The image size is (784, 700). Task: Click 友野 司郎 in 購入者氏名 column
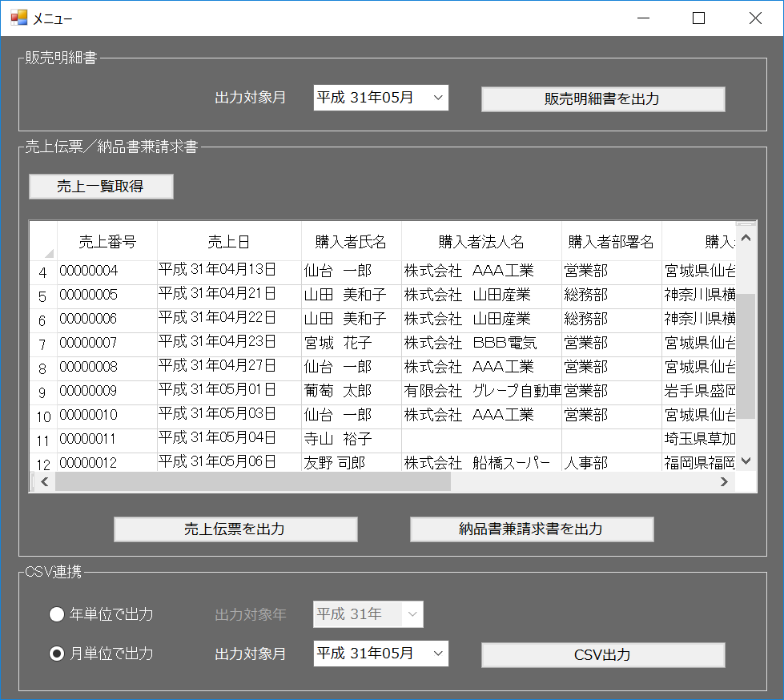tap(351, 462)
